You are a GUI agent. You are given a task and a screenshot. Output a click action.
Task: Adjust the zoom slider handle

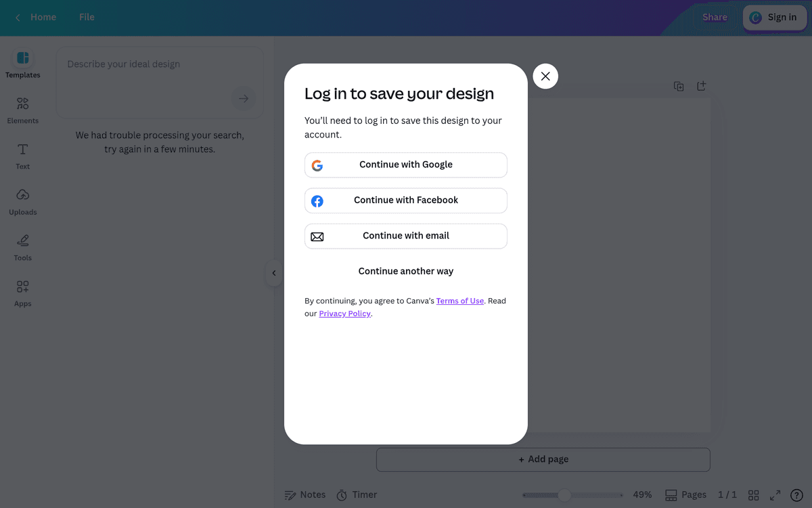pyautogui.click(x=564, y=495)
